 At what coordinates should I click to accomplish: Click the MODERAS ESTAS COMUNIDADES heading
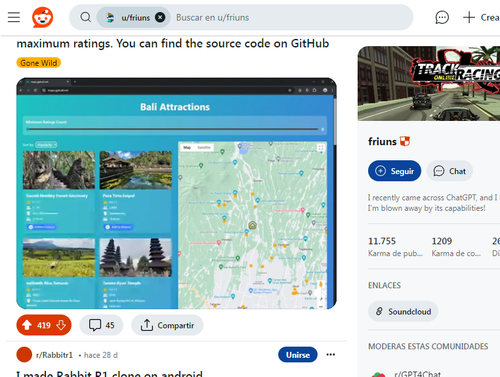click(x=428, y=346)
